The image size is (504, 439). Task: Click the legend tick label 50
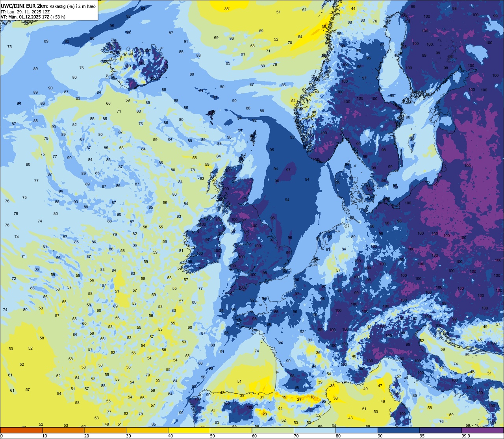pos(212,436)
